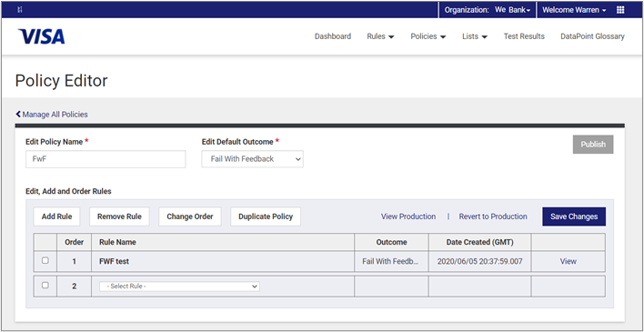Tick the checkbox for rule order 2
The image size is (644, 332).
point(45,286)
